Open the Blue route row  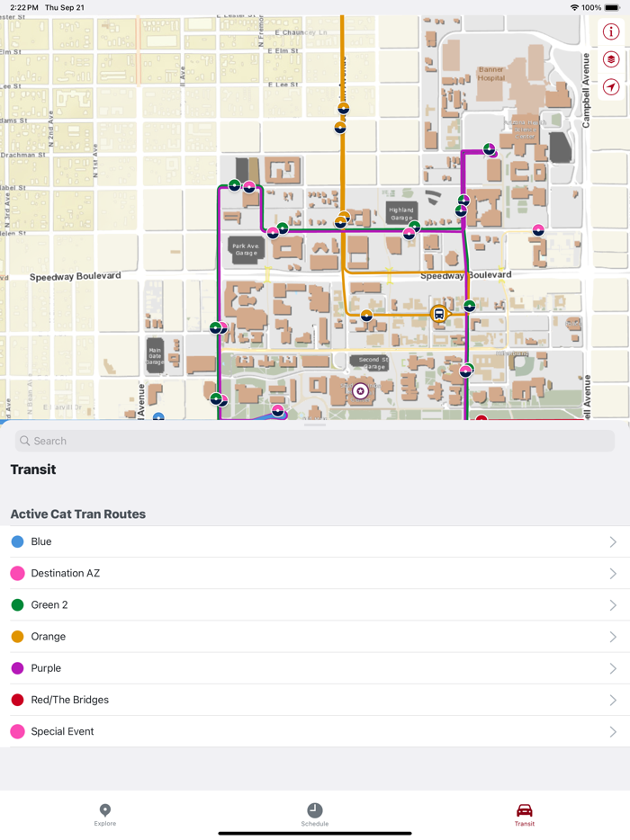315,541
